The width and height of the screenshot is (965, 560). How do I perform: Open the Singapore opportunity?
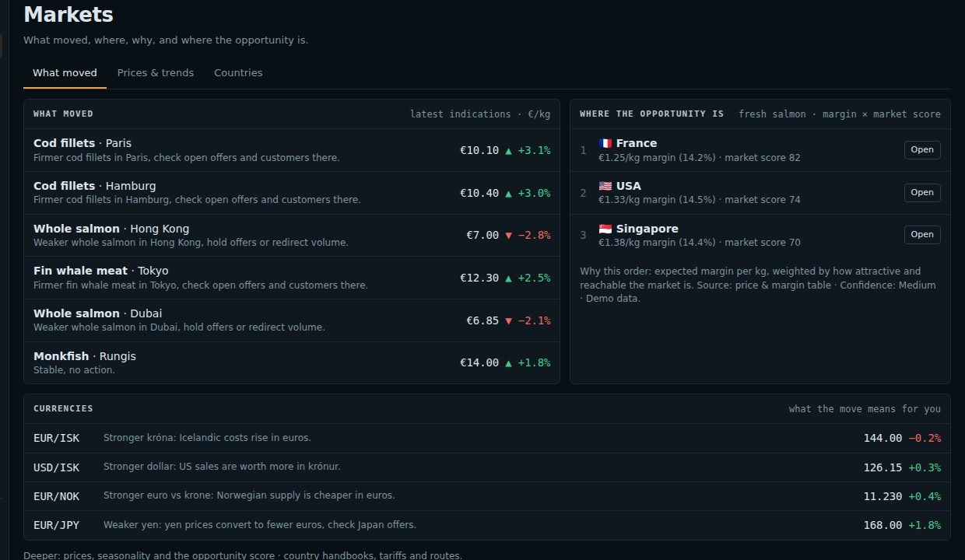pos(922,235)
